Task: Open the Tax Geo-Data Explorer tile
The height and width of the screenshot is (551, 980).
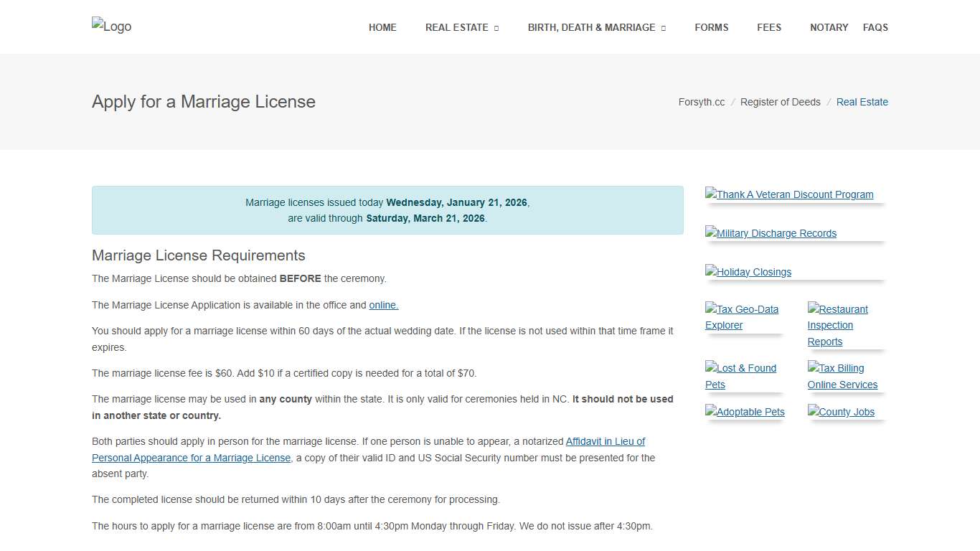Action: [x=742, y=317]
